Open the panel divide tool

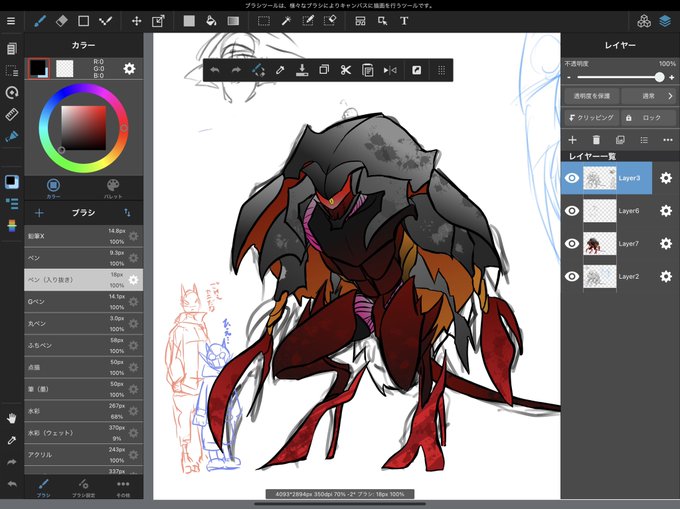[360, 21]
